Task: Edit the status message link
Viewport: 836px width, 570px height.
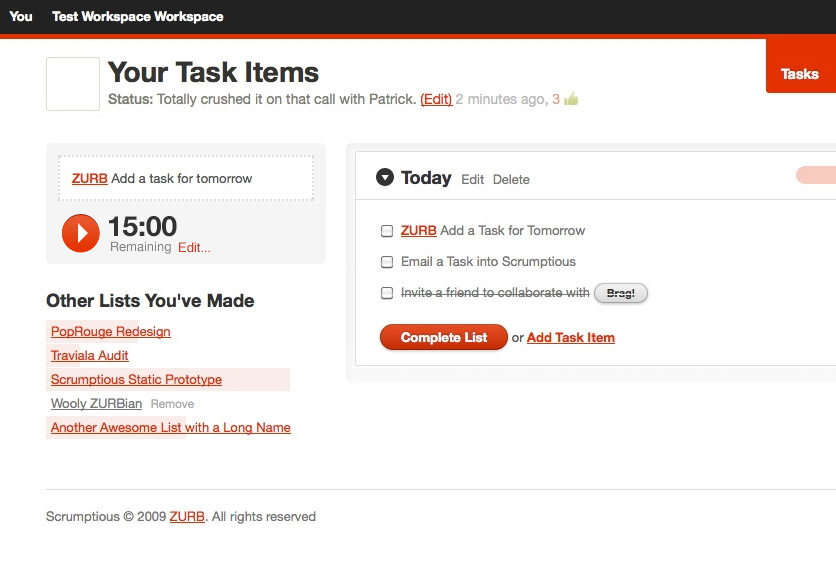Action: click(436, 99)
